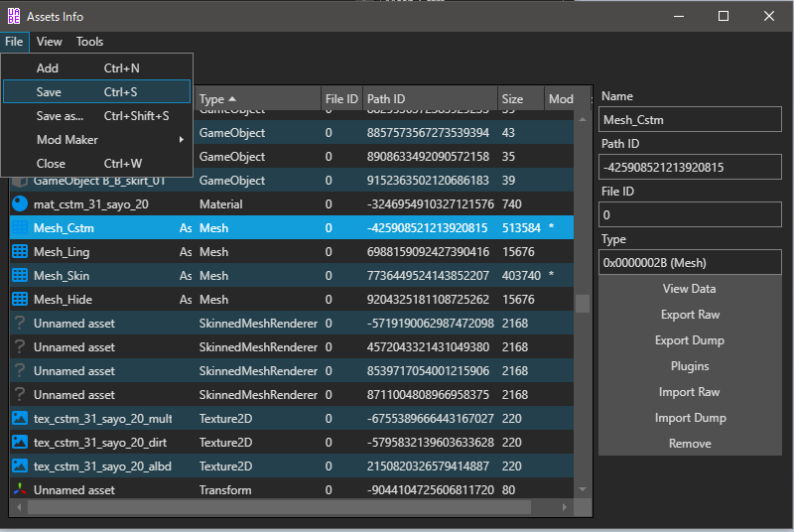Screen dimensions: 794x532
Task: Click the size value 513584
Action: [521, 227]
